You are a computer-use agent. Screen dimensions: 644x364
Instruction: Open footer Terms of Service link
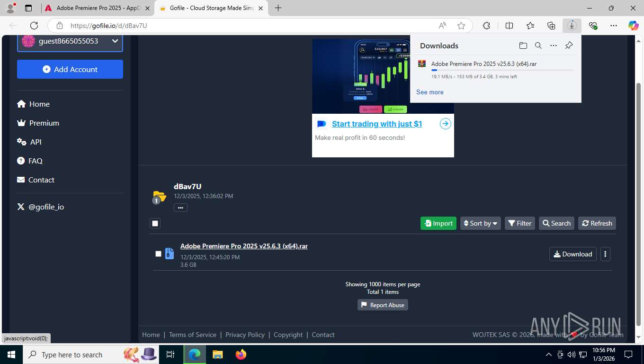tap(193, 335)
